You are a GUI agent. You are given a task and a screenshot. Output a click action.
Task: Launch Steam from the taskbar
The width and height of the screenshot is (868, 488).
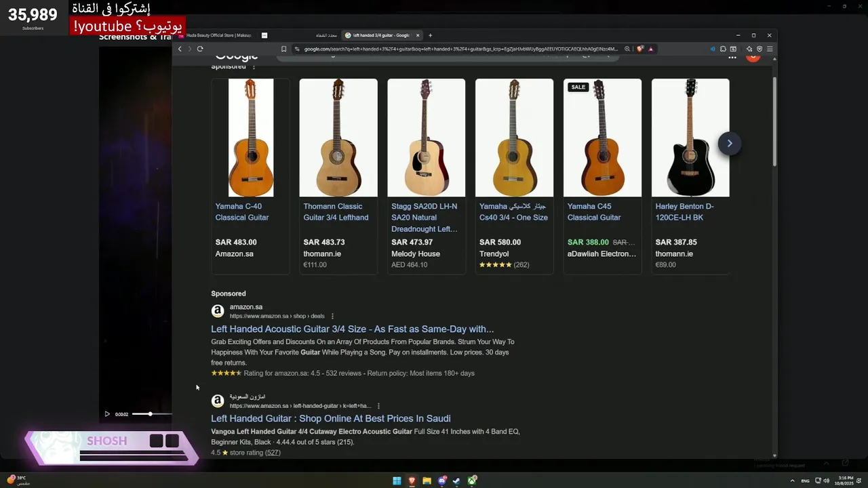click(456, 481)
